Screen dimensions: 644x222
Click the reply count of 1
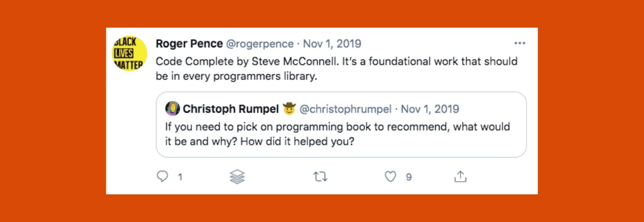click(x=180, y=178)
